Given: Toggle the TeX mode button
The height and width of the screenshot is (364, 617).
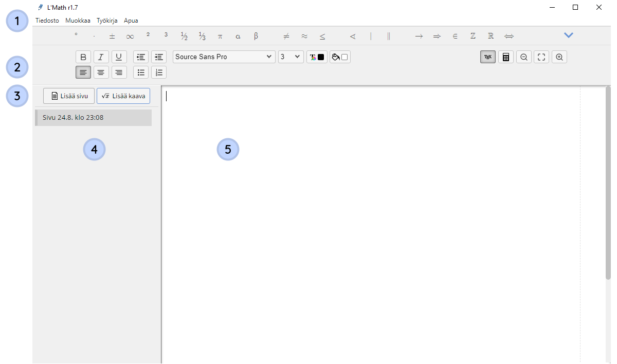Looking at the screenshot, I should point(488,57).
